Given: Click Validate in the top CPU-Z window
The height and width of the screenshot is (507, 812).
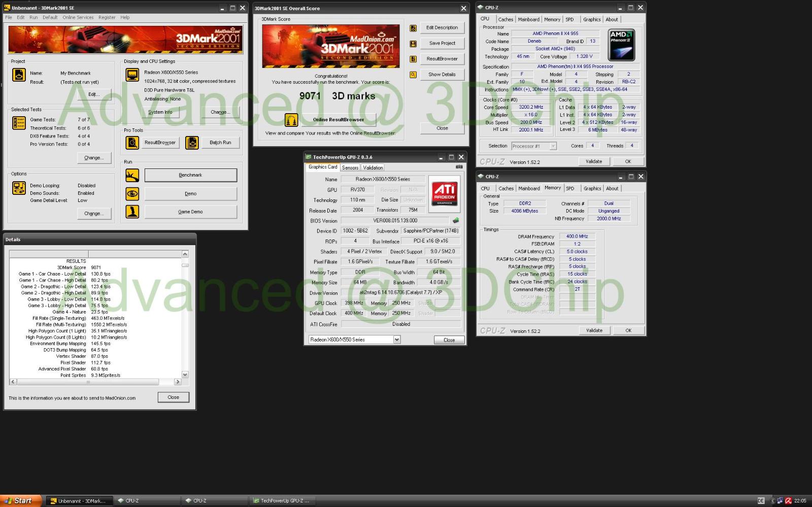Looking at the screenshot, I should coord(594,161).
